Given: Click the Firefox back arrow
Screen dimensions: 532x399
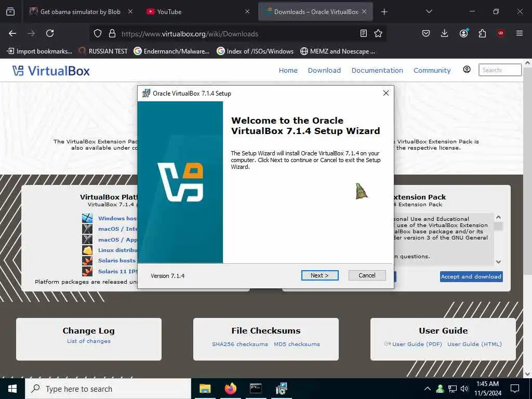Looking at the screenshot, I should [x=12, y=33].
